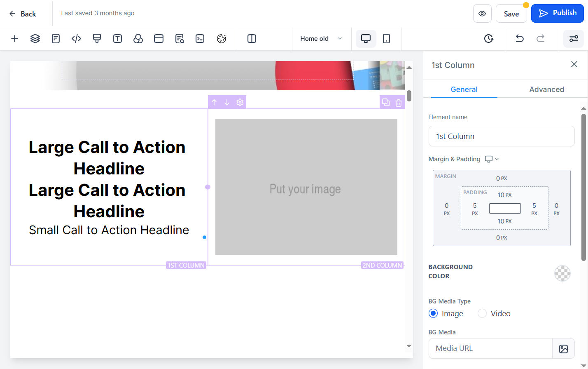
Task: Open the terminal script icon
Action: tap(200, 39)
